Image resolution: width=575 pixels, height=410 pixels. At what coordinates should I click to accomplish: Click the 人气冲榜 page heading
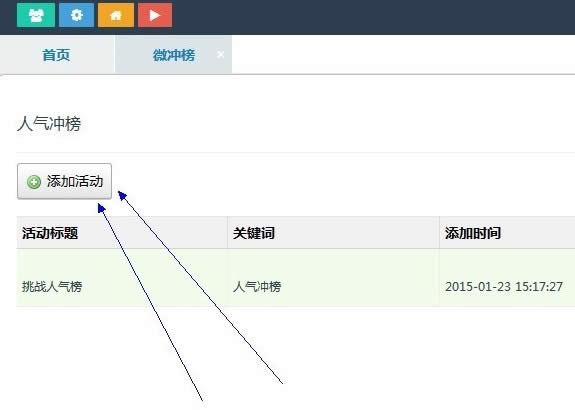coord(49,124)
